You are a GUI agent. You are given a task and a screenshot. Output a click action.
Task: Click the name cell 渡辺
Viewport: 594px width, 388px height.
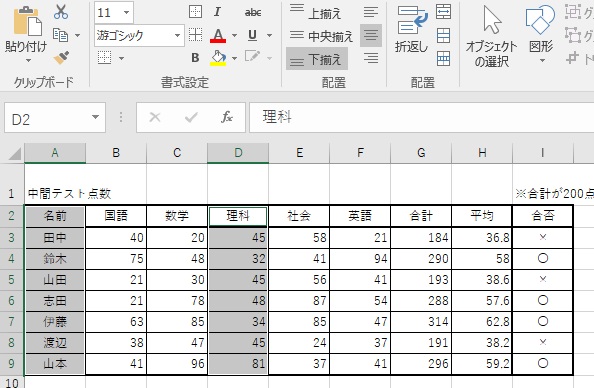tap(55, 343)
